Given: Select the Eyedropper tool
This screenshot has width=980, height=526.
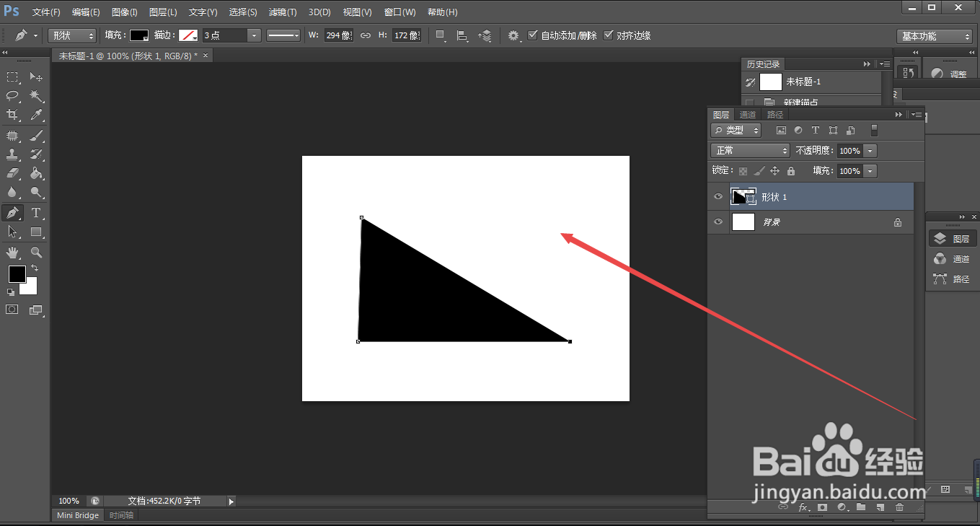Looking at the screenshot, I should (36, 115).
